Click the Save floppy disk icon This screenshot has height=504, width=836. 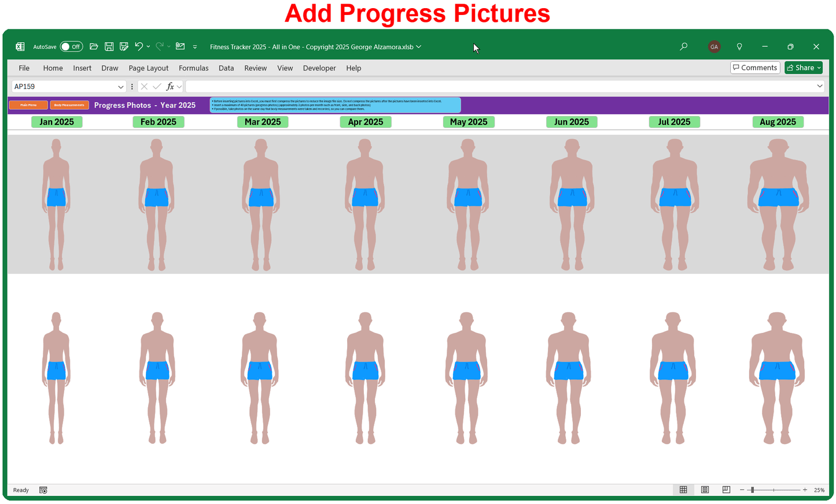click(109, 47)
